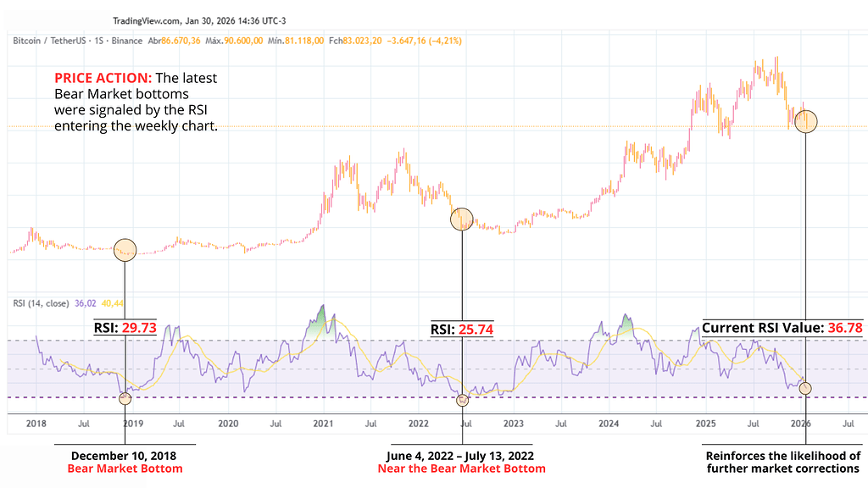Click the circle marker on the 2018 price bottom

[x=125, y=249]
